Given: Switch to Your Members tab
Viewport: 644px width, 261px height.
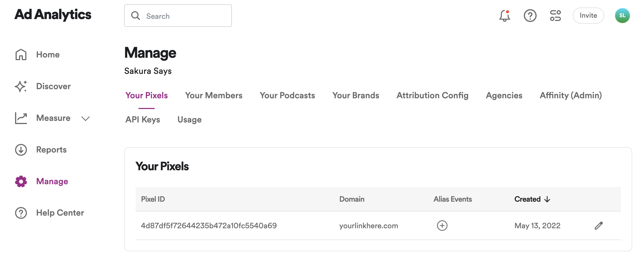Looking at the screenshot, I should 214,95.
